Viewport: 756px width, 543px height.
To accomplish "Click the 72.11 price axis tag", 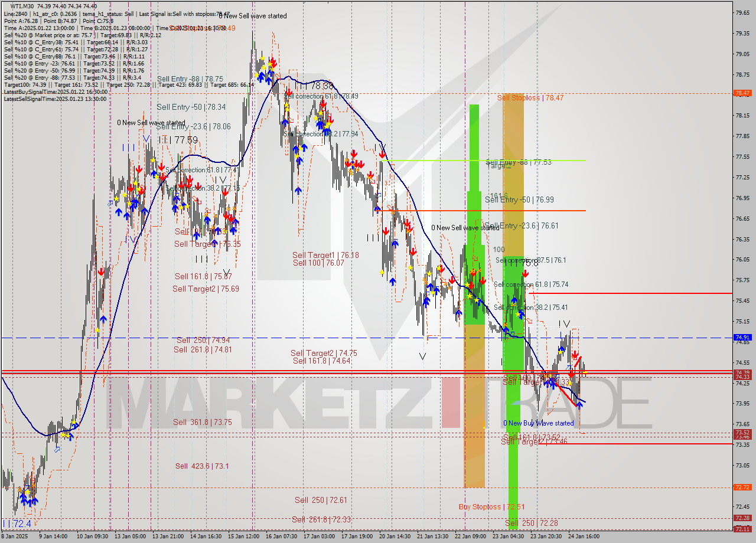I will click(742, 529).
